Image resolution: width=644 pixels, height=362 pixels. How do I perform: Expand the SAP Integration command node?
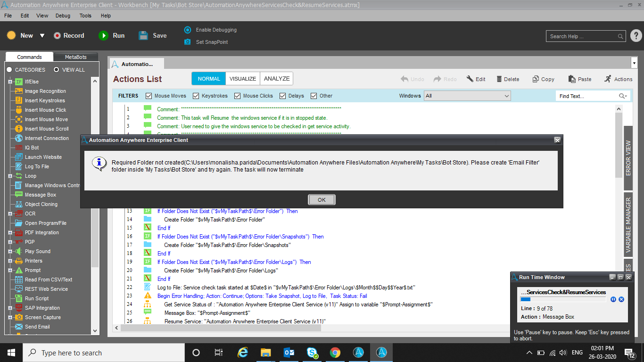tap(10, 308)
